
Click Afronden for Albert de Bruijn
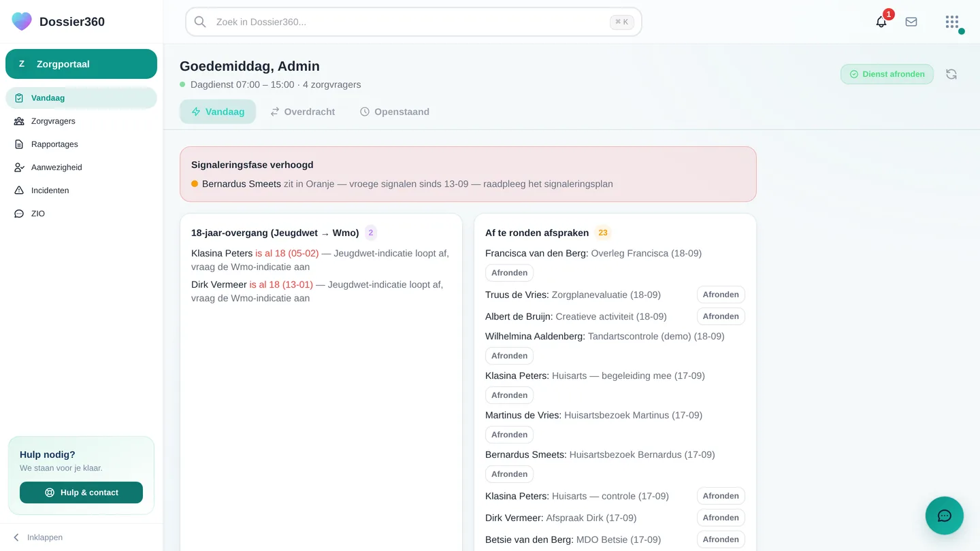coord(721,316)
